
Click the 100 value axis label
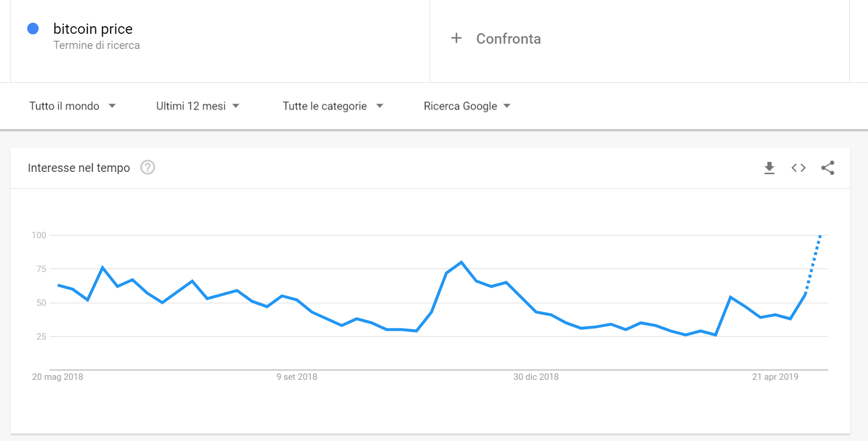38,235
